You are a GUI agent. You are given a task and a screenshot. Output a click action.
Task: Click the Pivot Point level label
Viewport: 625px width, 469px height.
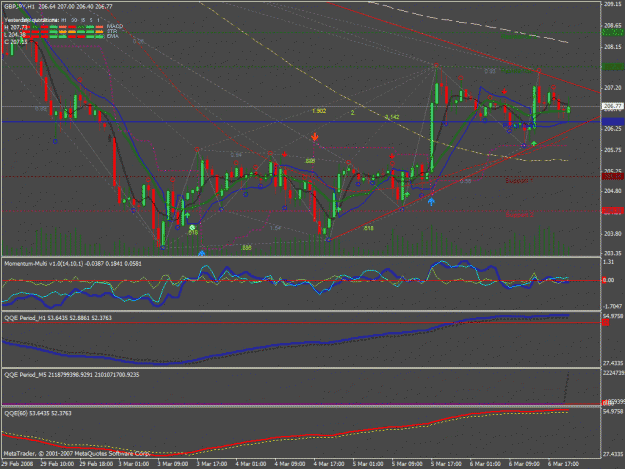(519, 126)
